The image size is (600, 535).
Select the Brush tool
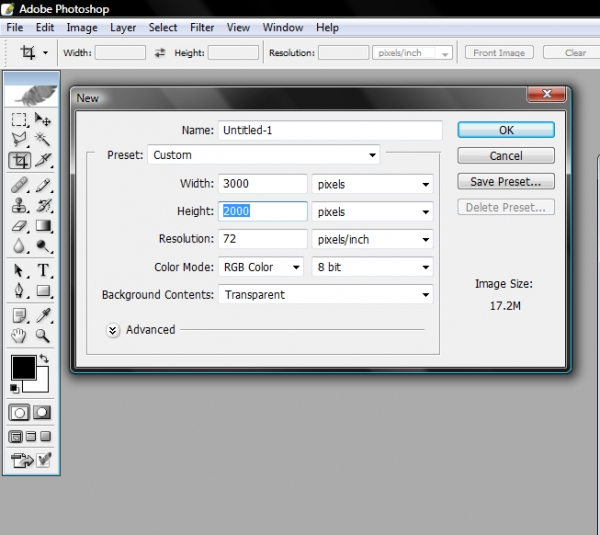pos(42,185)
